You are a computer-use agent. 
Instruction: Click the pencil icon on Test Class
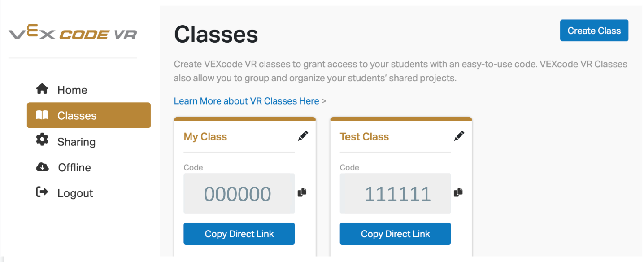coord(459,136)
